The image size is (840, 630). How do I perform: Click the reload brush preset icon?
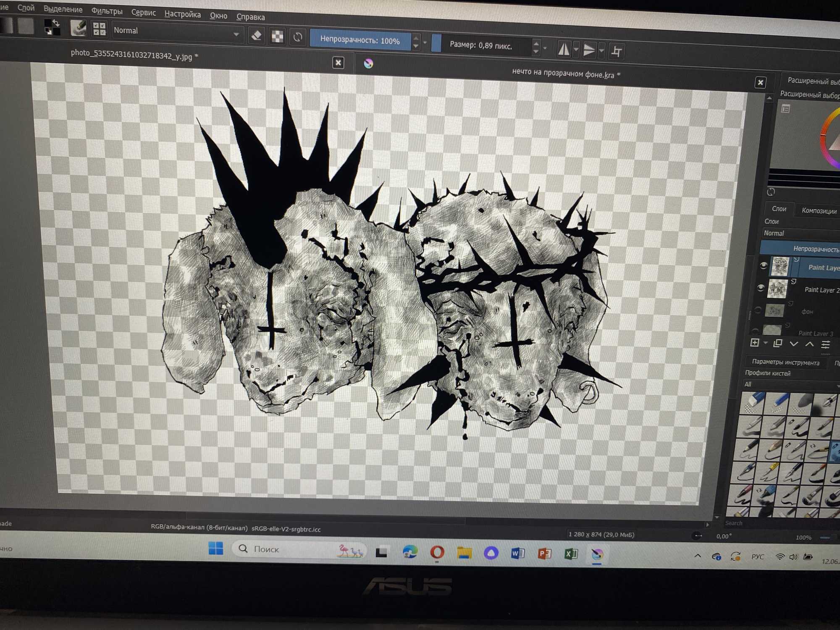[298, 37]
